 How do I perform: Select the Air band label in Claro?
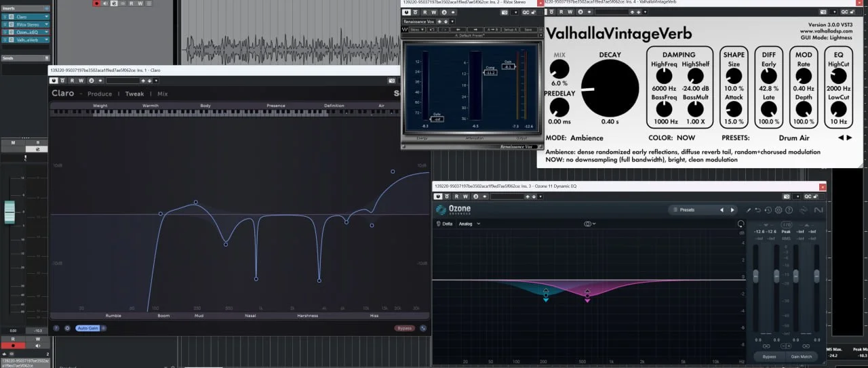pos(381,106)
